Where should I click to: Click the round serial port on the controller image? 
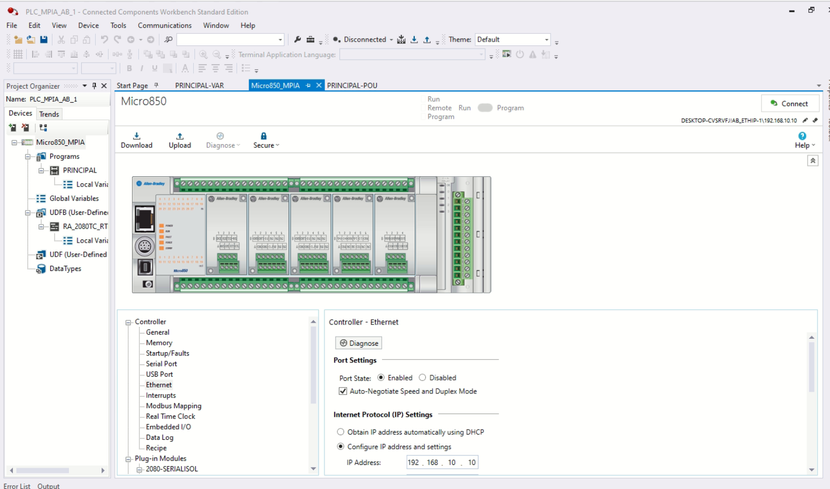pyautogui.click(x=145, y=246)
